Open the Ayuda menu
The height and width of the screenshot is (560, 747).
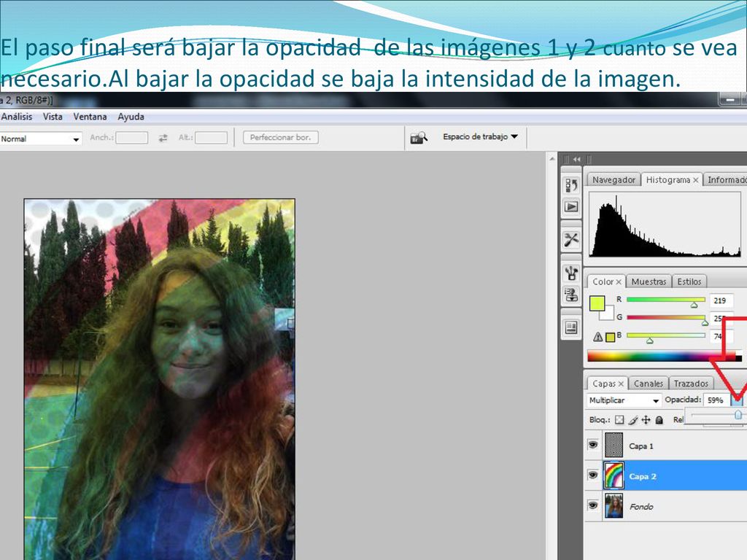click(131, 117)
